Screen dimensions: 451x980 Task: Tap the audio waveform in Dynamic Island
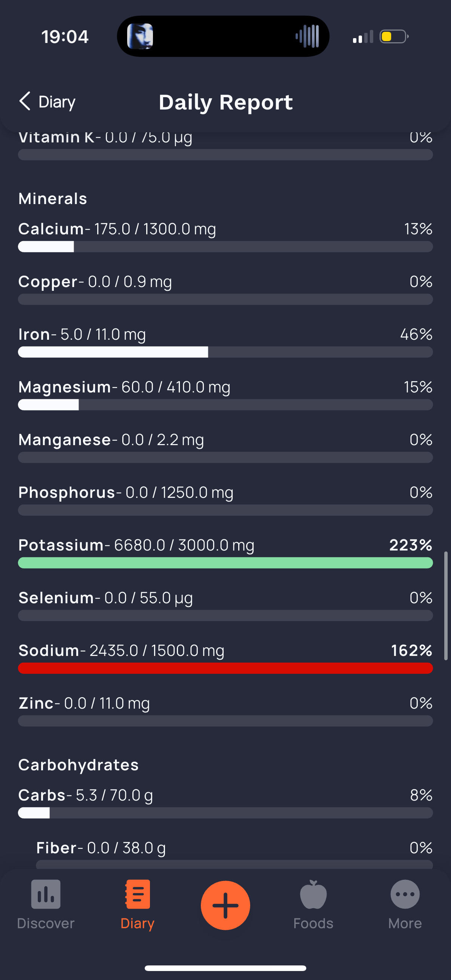(307, 37)
